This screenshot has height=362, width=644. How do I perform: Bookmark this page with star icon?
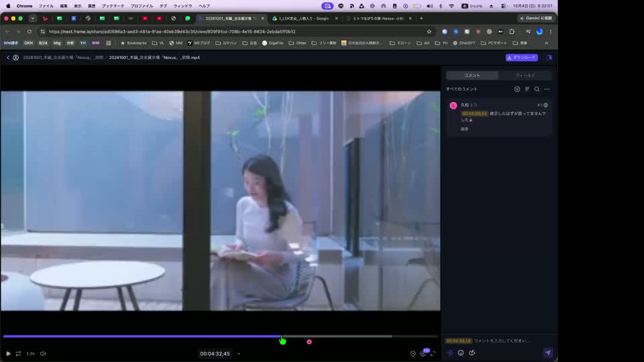[429, 32]
